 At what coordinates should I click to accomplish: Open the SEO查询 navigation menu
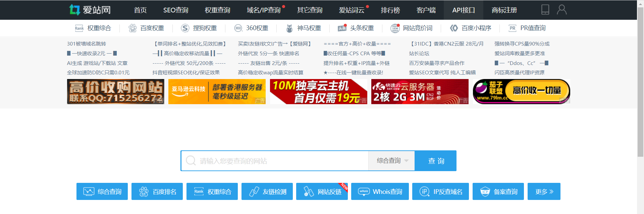(176, 10)
